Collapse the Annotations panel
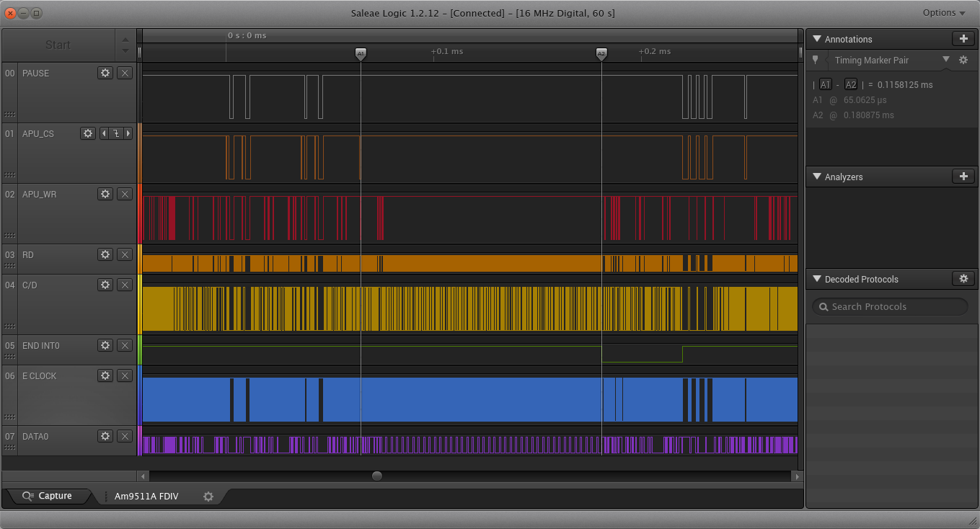 [817, 39]
